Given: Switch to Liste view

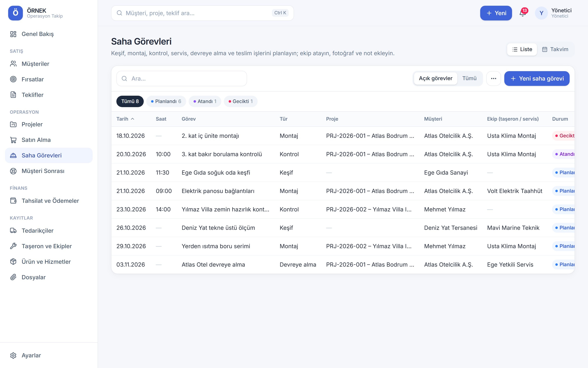Looking at the screenshot, I should pyautogui.click(x=522, y=49).
